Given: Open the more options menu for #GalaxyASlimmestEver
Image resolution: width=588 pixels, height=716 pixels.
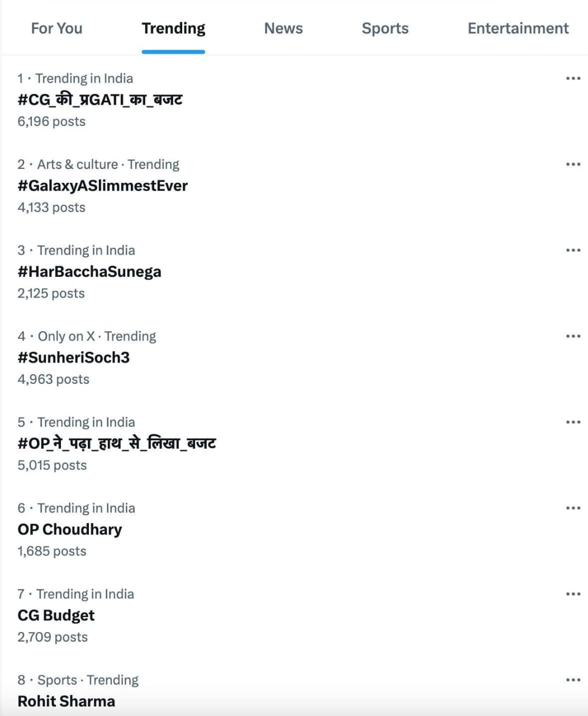Looking at the screenshot, I should [573, 164].
